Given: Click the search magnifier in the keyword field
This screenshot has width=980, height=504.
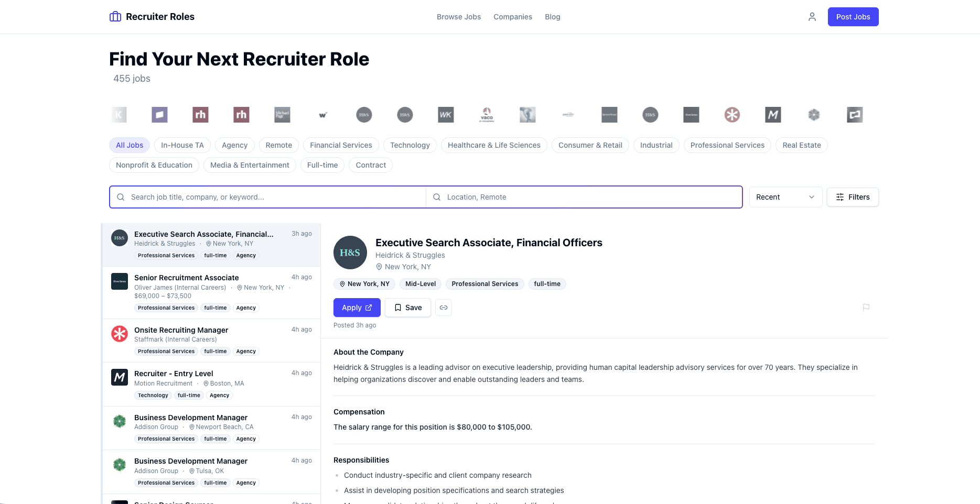Looking at the screenshot, I should pos(121,197).
